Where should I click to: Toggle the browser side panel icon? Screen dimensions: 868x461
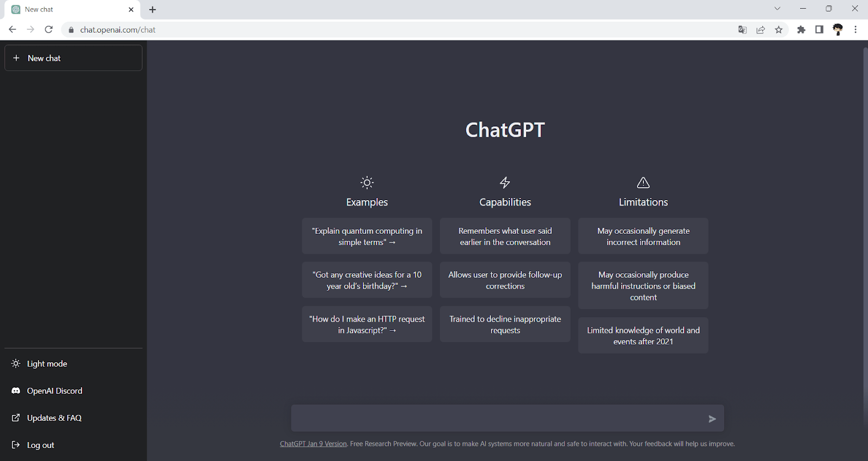click(819, 30)
